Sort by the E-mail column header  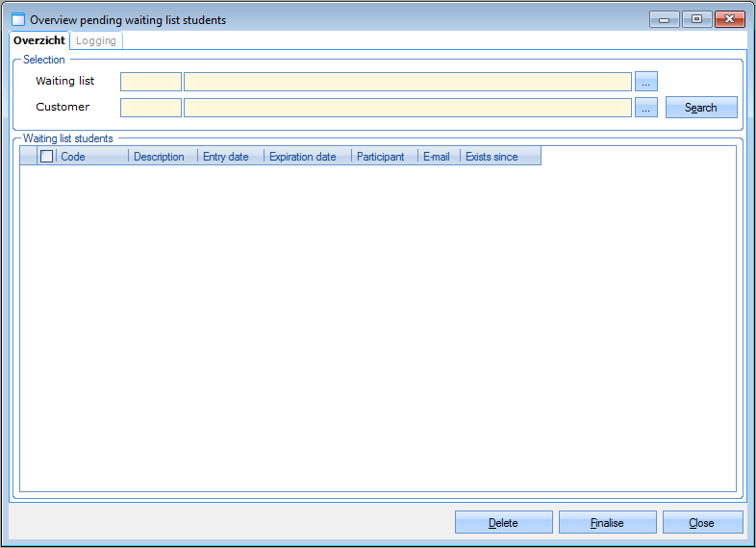tap(440, 157)
